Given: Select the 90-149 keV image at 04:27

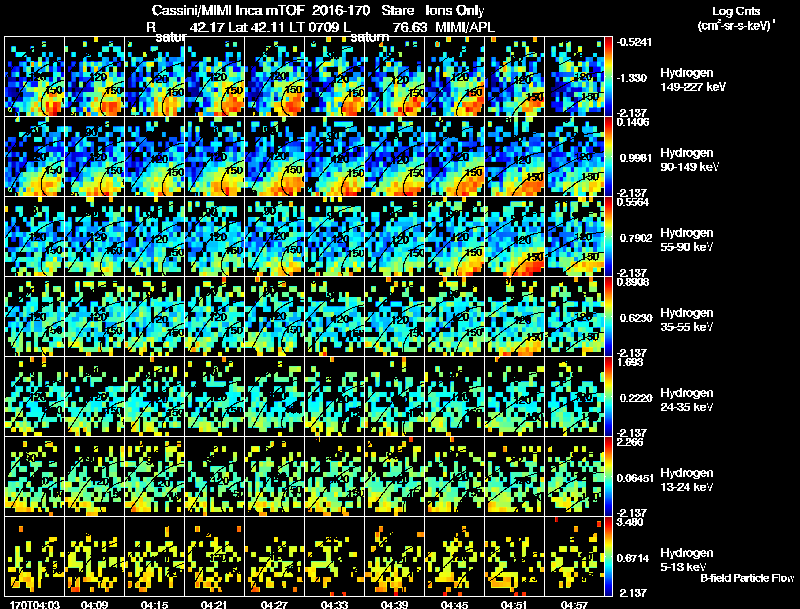Looking at the screenshot, I should coord(274,157).
